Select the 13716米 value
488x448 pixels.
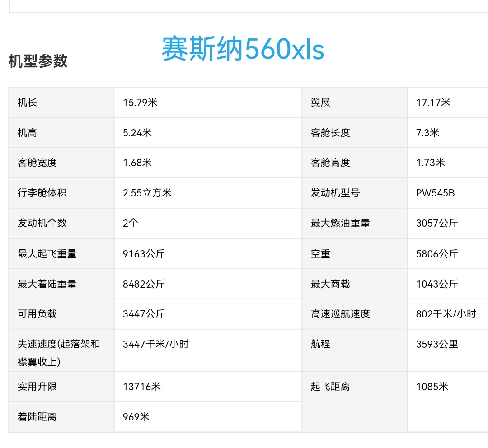142,387
